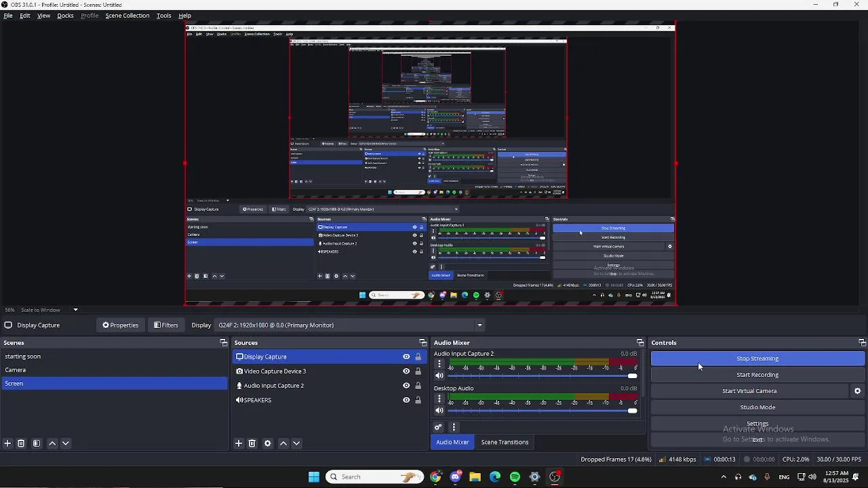This screenshot has height=488, width=868.
Task: Open Filters for Display Capture
Action: pyautogui.click(x=166, y=325)
